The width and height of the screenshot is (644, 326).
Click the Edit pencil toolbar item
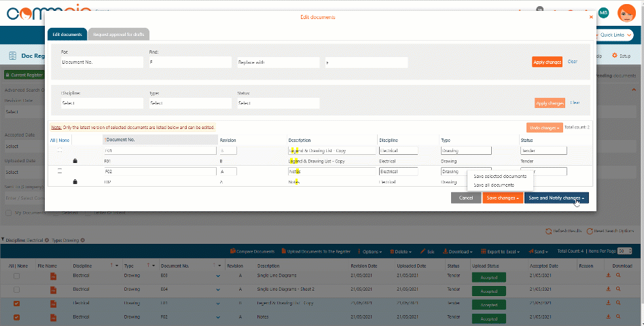point(427,252)
